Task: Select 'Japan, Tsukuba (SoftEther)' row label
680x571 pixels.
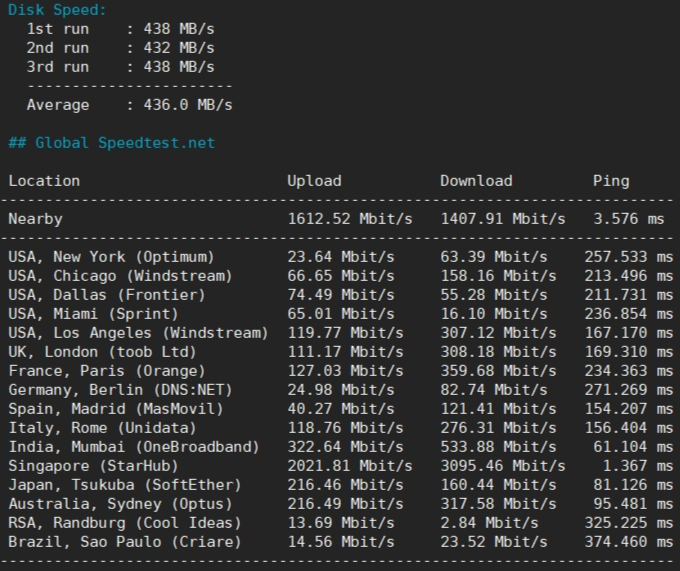Action: [124, 486]
